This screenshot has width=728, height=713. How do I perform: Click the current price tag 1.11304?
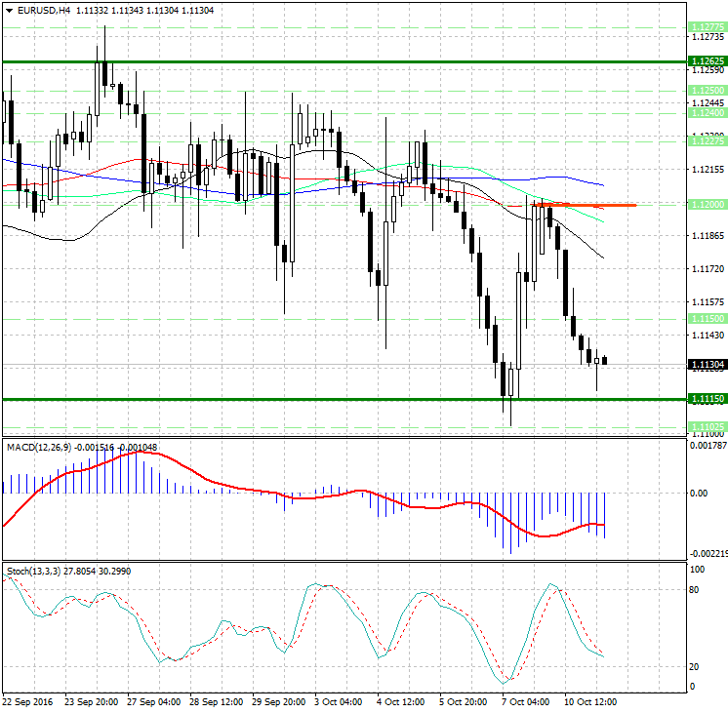pos(707,365)
